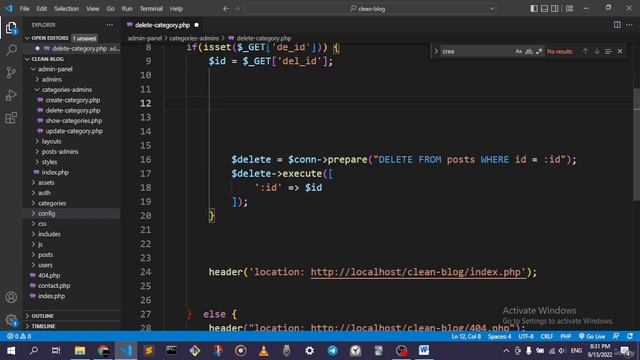This screenshot has width=640, height=360.
Task: Open the Source Control view
Action: [x=11, y=73]
